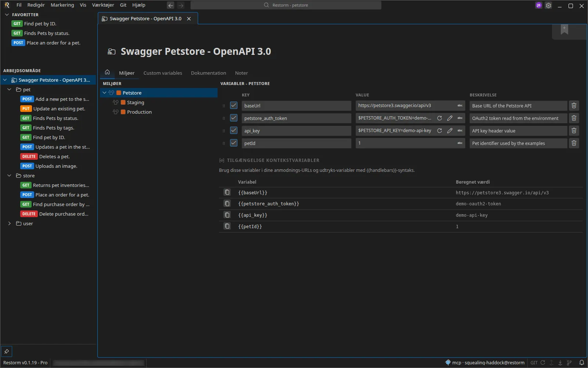Collapse the Swagger Petstore workspace tree node
This screenshot has width=588, height=368.
coord(5,80)
